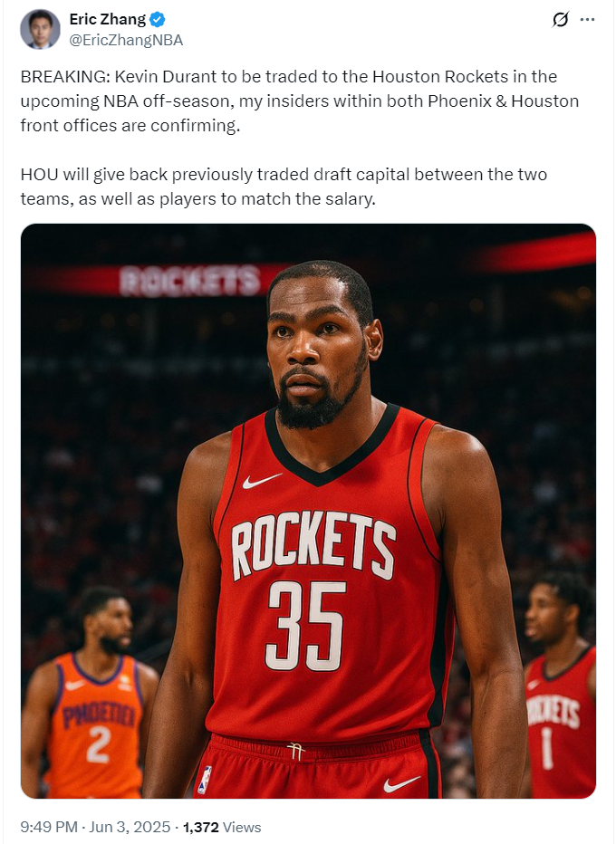
Task: Open the Grok explain-post icon
Action: [x=561, y=20]
